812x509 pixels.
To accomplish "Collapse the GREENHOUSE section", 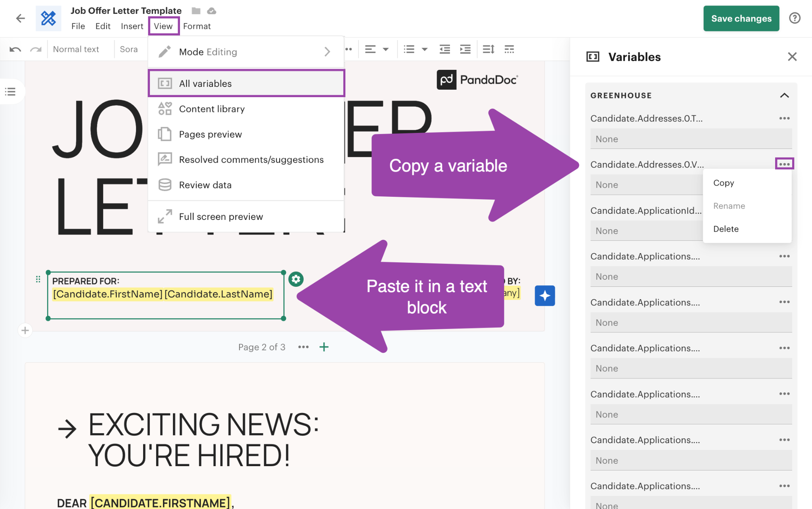I will coord(784,96).
